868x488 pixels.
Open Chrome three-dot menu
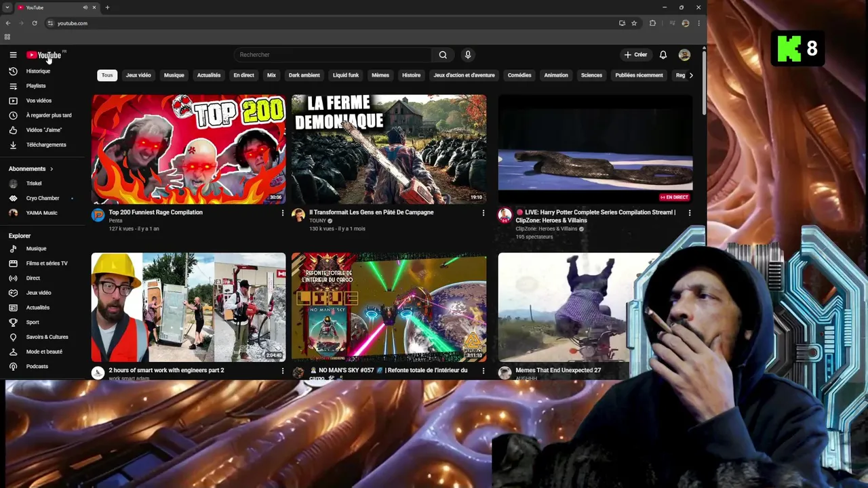click(698, 23)
